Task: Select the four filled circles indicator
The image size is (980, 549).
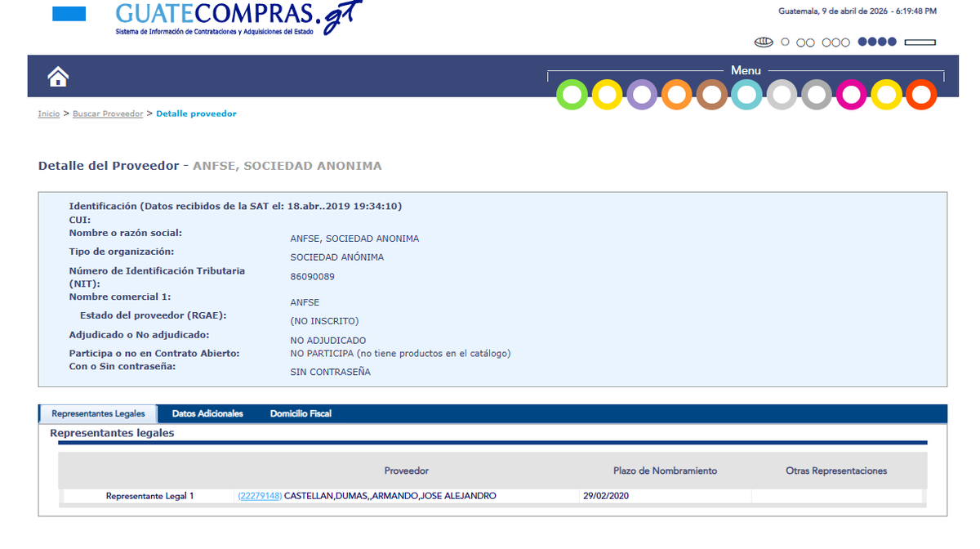Action: tap(877, 42)
